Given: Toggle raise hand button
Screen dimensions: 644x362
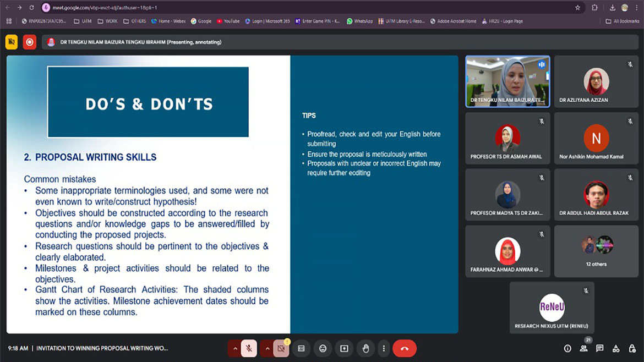Looking at the screenshot, I should 365,348.
